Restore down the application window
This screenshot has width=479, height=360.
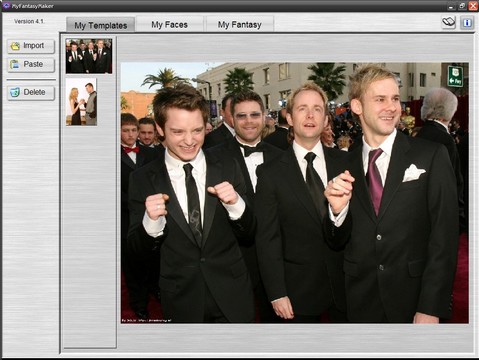pyautogui.click(x=462, y=6)
